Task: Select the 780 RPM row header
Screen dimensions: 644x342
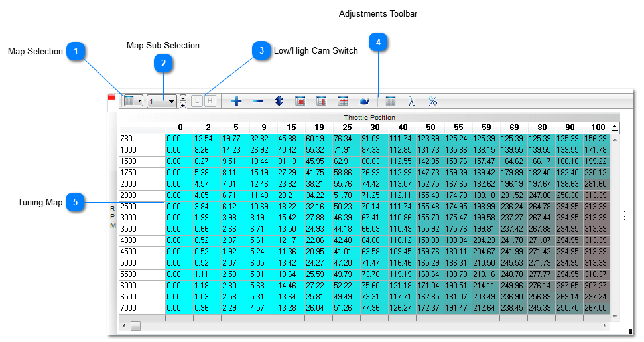Action: 142,139
